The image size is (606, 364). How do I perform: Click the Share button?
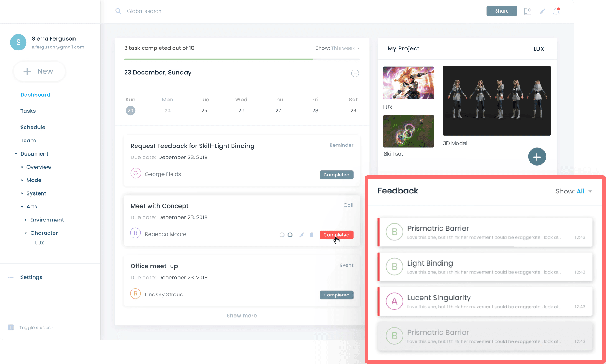[x=502, y=11]
